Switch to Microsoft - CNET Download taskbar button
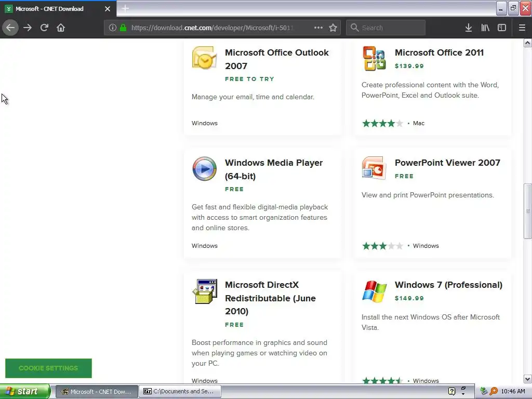The width and height of the screenshot is (532, 399). pyautogui.click(x=97, y=392)
